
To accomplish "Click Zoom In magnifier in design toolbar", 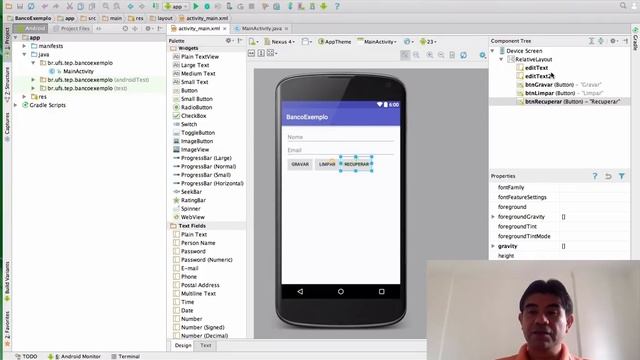I will [430, 55].
